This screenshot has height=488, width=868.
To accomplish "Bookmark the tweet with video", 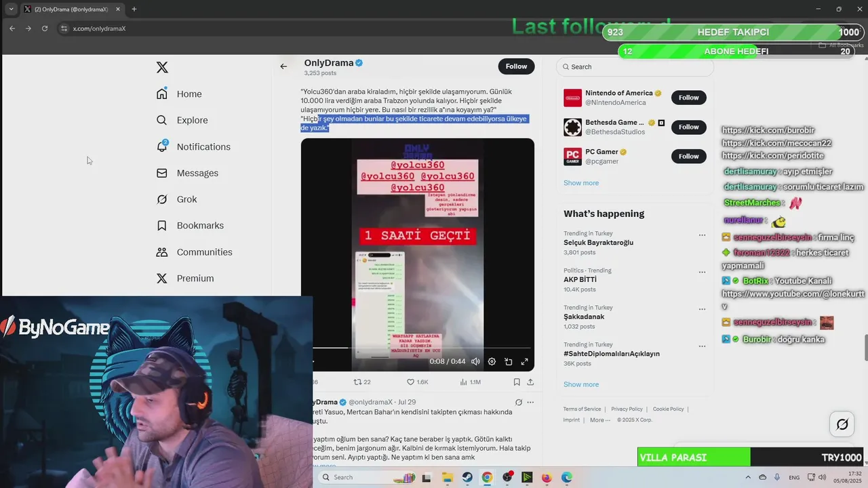I will tap(517, 382).
